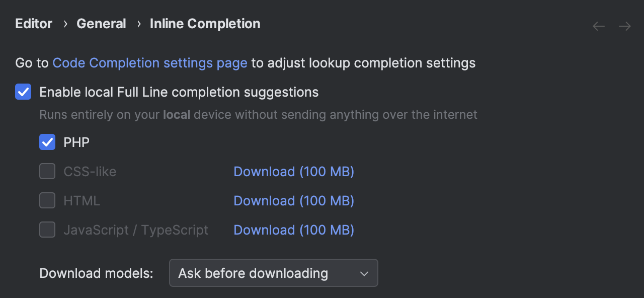Click the dropdown chevron icon on the combo box
Viewport: 644px width, 298px height.
pos(364,273)
